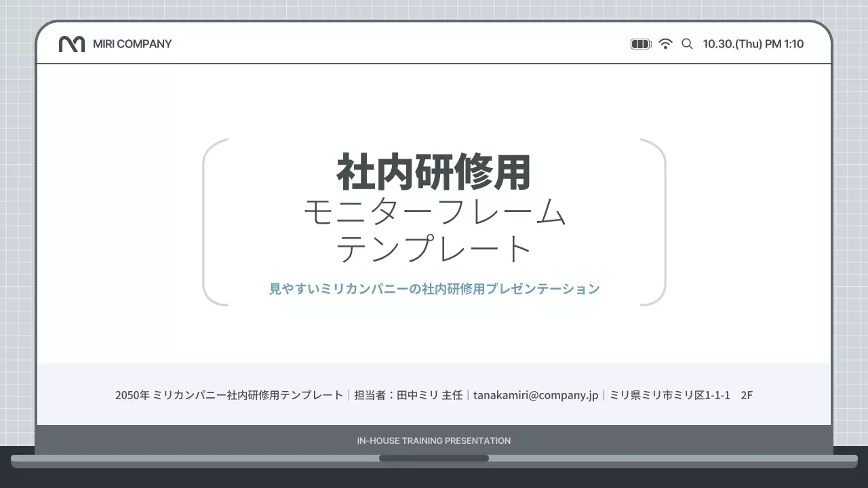868x488 pixels.
Task: Select the left bracket decoration icon
Action: (x=212, y=220)
